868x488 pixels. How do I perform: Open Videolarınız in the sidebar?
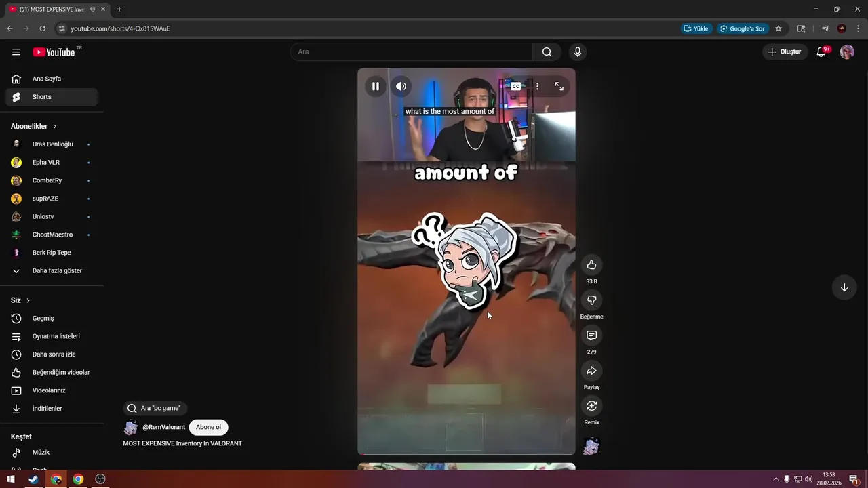52,390
